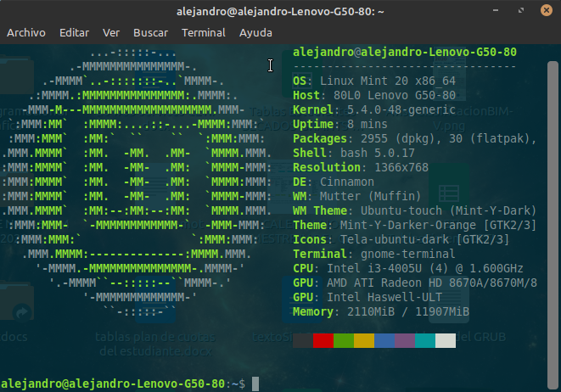Maximize the terminal window
Viewport: 561px width, 392px height.
pos(521,10)
